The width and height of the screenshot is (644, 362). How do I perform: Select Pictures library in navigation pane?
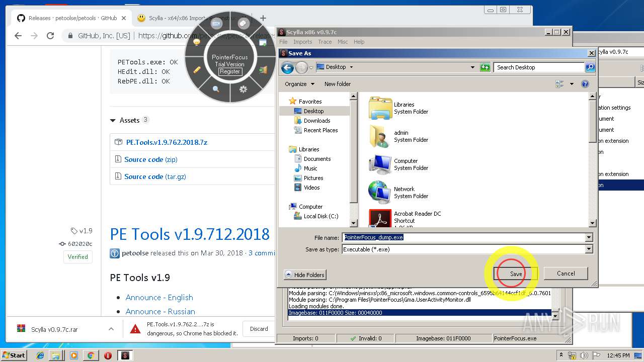pyautogui.click(x=308, y=178)
